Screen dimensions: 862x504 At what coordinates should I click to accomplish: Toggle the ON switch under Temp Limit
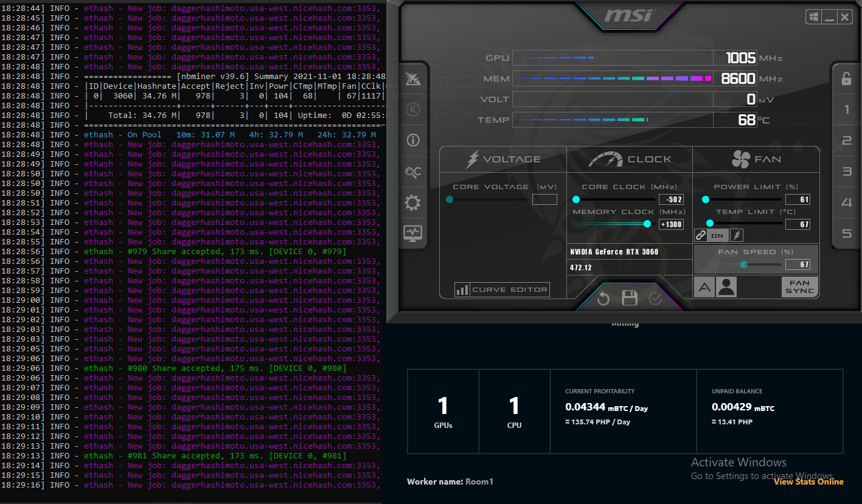coord(718,235)
